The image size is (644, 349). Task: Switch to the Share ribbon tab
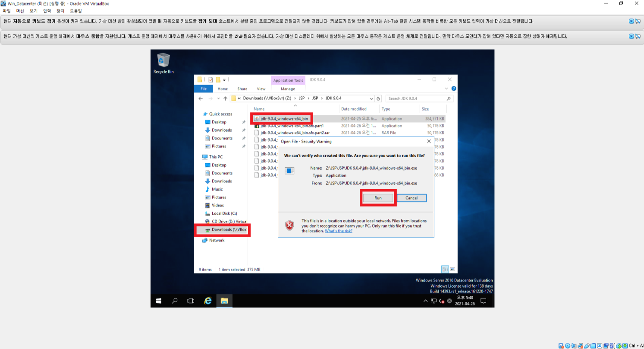click(242, 89)
